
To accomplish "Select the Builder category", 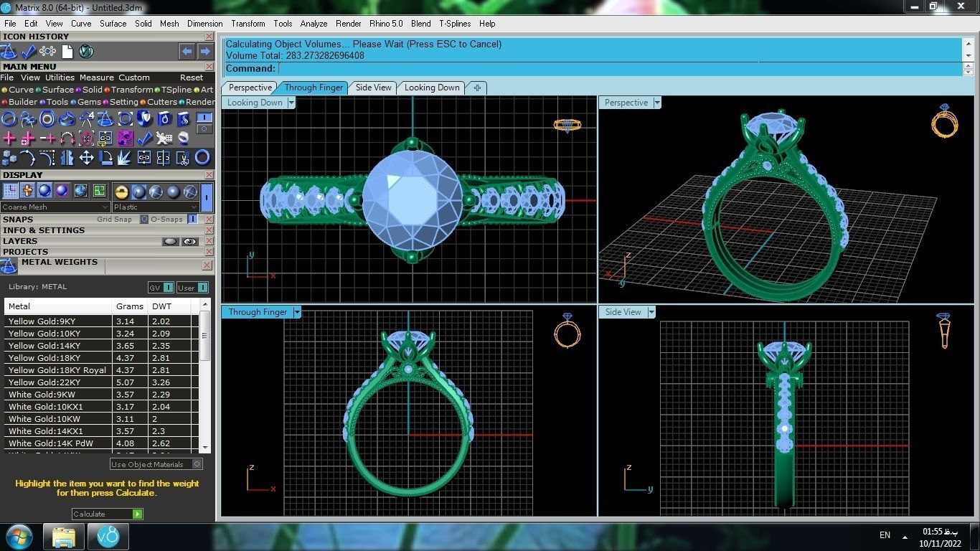I will coord(19,102).
